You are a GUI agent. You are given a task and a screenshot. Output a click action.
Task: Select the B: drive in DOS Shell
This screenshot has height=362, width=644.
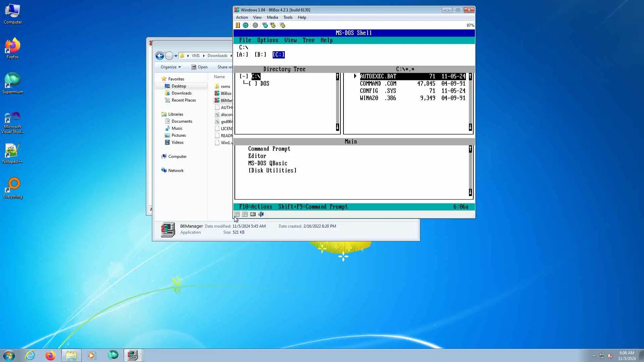260,54
